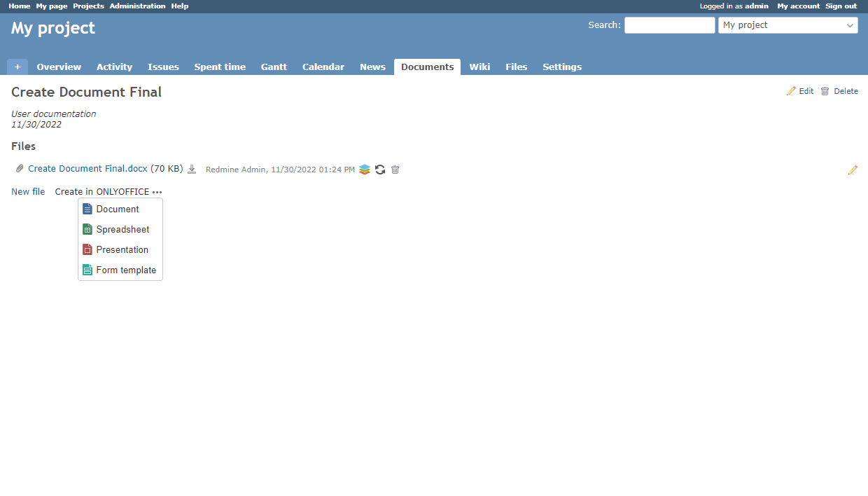
Task: Open the plus new-object menu
Action: (x=17, y=67)
